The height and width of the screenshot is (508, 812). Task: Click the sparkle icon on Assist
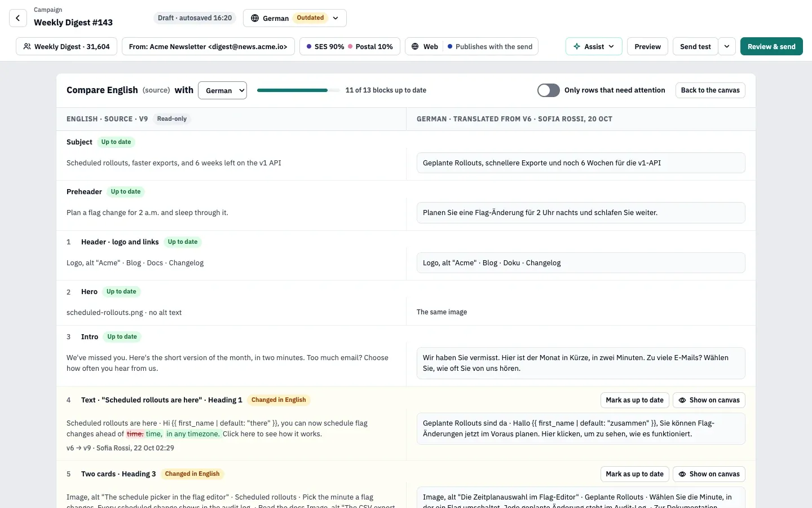577,46
